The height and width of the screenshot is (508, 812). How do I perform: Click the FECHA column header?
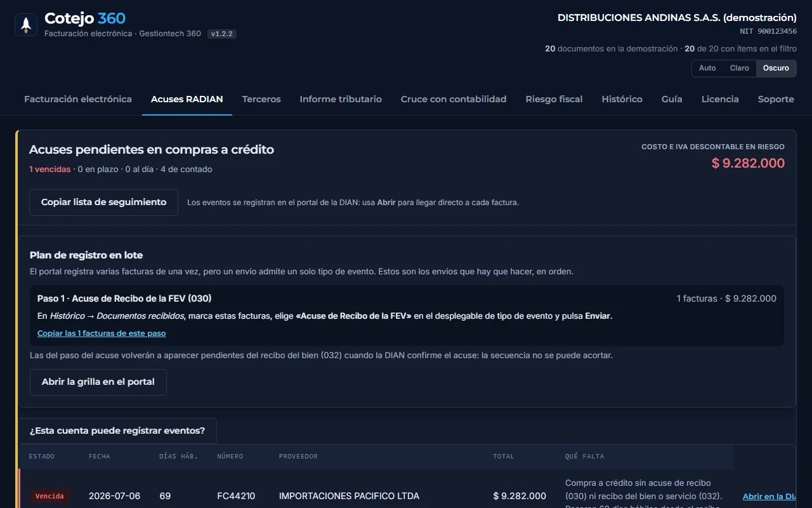tap(99, 456)
